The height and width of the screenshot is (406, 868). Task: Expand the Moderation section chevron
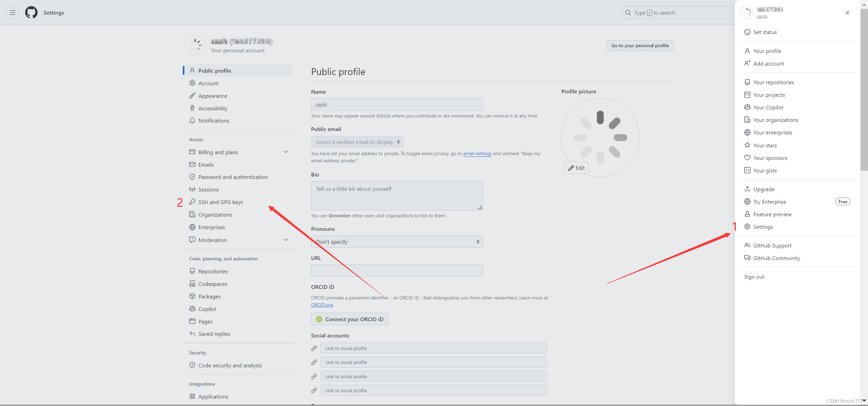[x=286, y=240]
